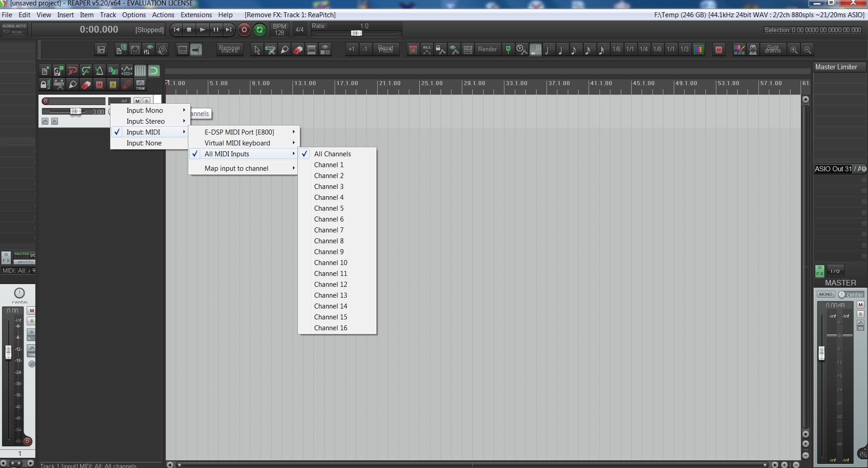The width and height of the screenshot is (868, 468).
Task: Click the red undo arrow icon
Action: (72, 71)
